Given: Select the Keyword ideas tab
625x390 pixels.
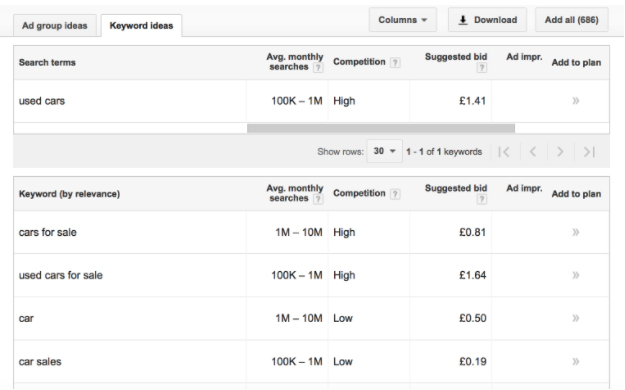Looking at the screenshot, I should point(142,26).
